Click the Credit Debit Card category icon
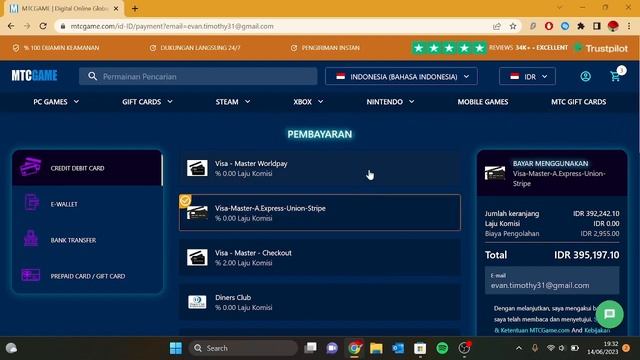The image size is (640, 360). (x=31, y=167)
